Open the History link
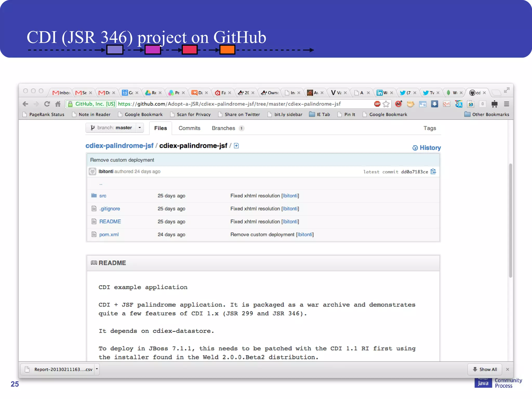 click(427, 148)
